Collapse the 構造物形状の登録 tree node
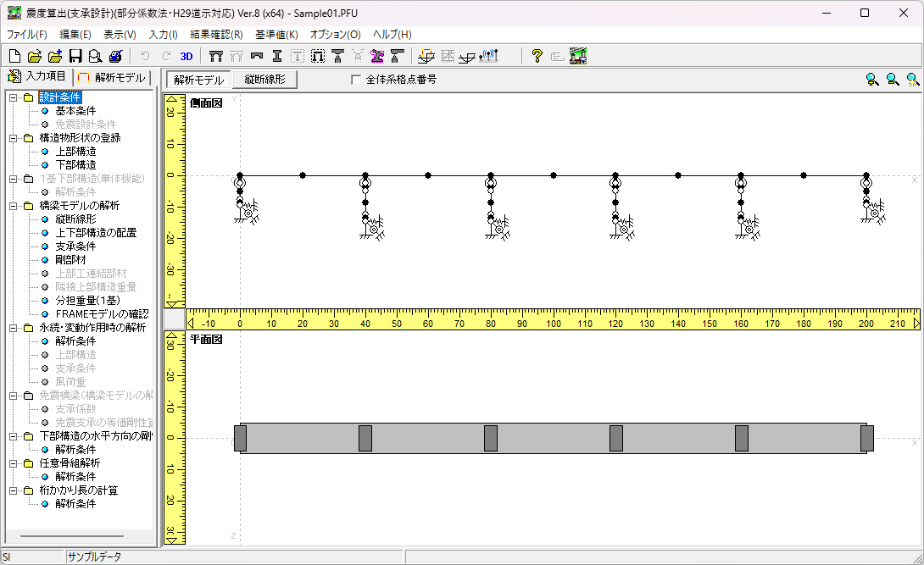The width and height of the screenshot is (924, 565). [x=13, y=138]
